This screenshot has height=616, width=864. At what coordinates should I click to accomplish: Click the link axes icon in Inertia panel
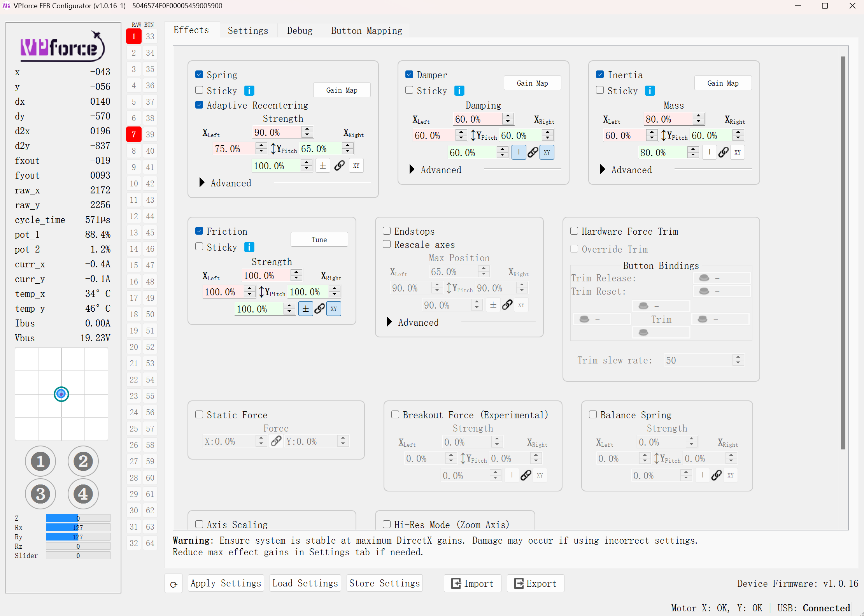coord(724,153)
